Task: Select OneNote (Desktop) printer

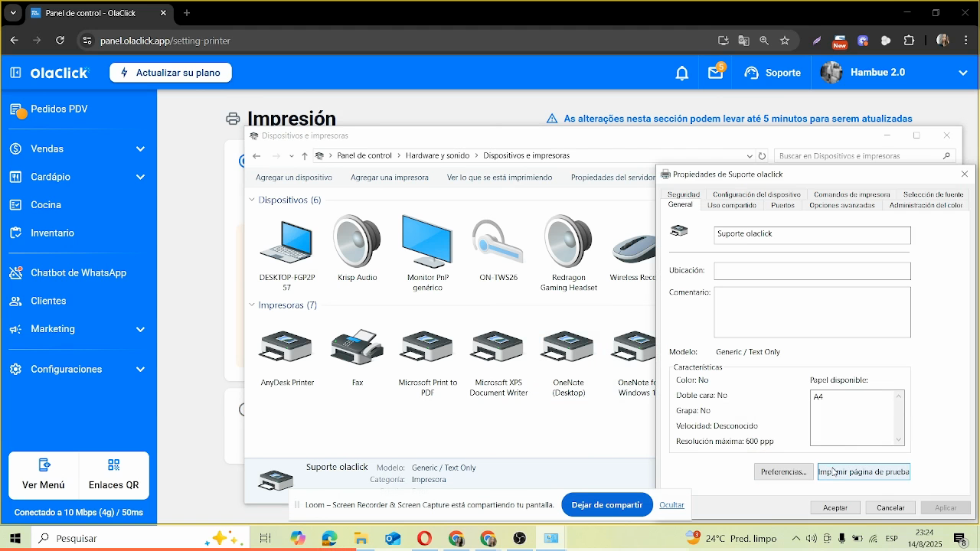Action: pyautogui.click(x=568, y=363)
